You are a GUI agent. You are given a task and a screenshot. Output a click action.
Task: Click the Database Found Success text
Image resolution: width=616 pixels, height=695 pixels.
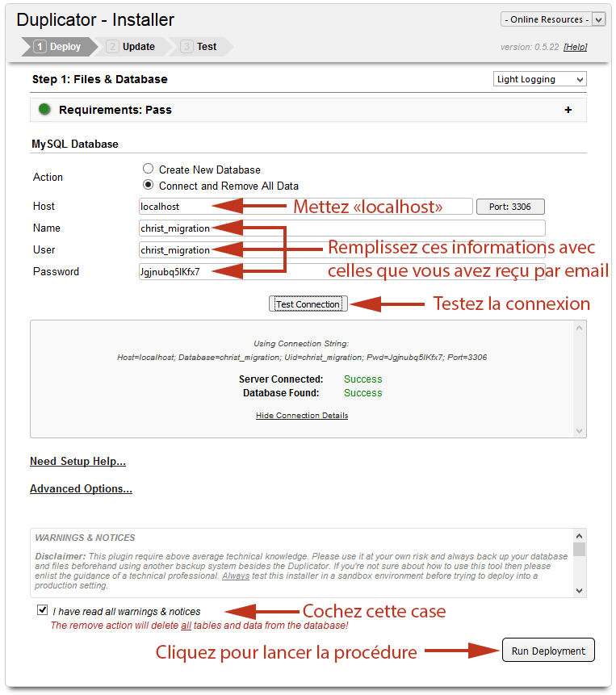point(363,393)
